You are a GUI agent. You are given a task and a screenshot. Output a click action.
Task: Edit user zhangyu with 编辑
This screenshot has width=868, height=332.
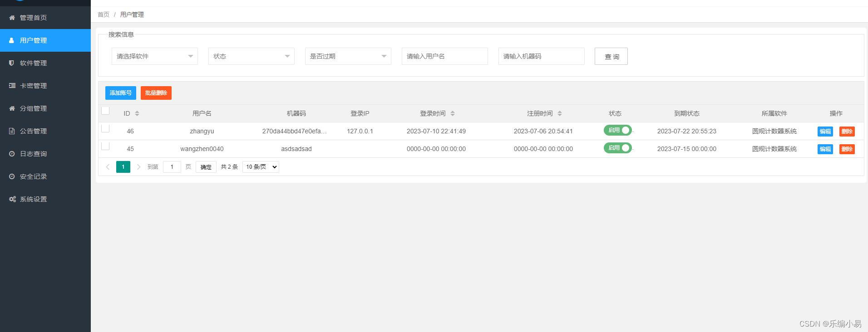[x=825, y=132]
